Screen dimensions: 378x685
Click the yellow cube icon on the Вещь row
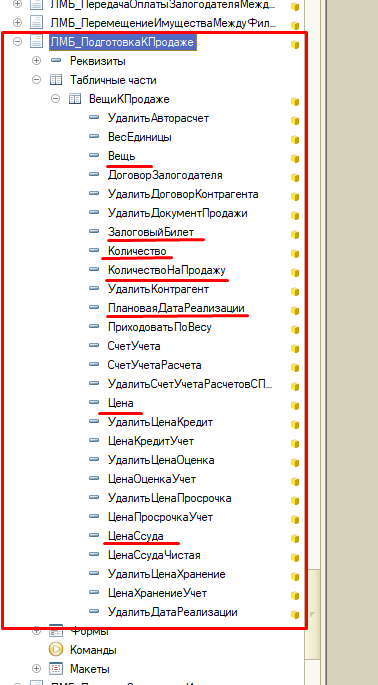(x=295, y=158)
